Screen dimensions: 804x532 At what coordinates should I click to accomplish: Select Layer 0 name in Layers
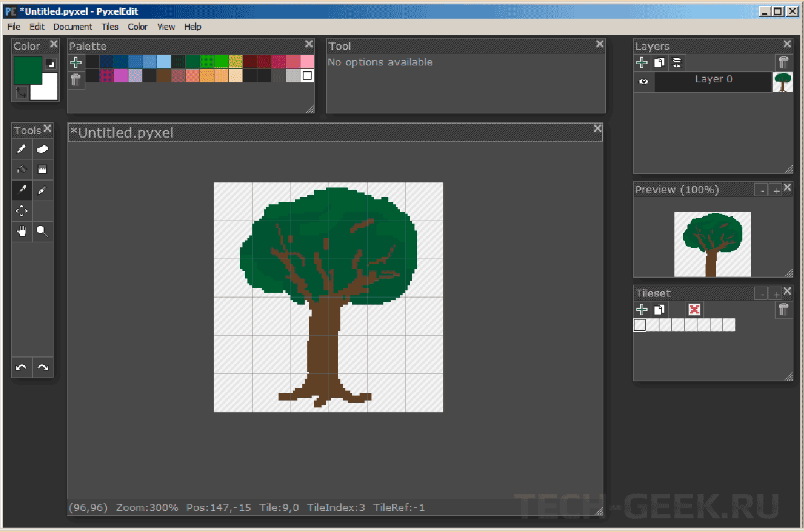click(x=713, y=80)
